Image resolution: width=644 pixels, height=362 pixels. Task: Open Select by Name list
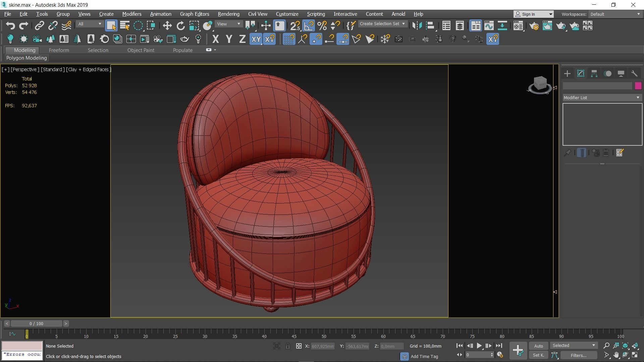tap(124, 26)
